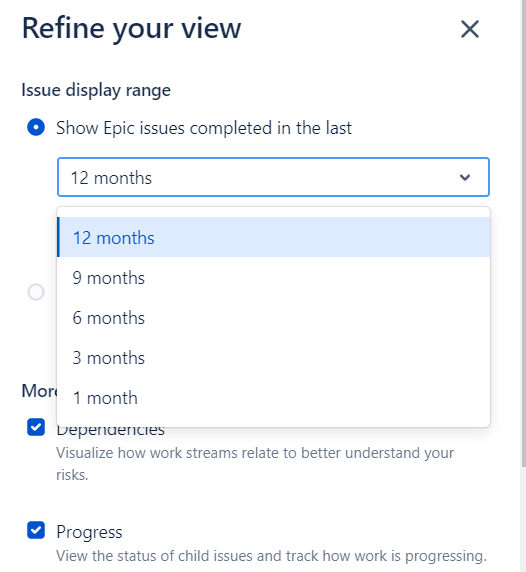Click the Progress description about child issues

pyautogui.click(x=271, y=556)
